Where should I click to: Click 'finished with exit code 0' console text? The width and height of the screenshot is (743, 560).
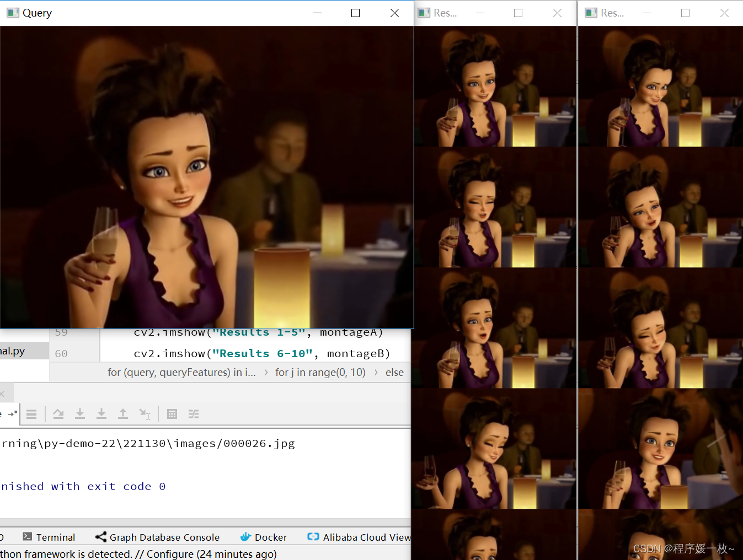point(83,486)
